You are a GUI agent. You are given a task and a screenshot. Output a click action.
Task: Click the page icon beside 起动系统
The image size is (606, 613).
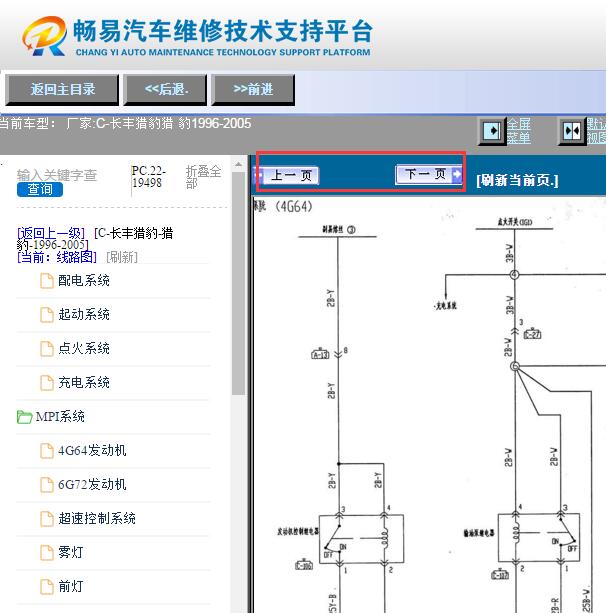[x=47, y=315]
